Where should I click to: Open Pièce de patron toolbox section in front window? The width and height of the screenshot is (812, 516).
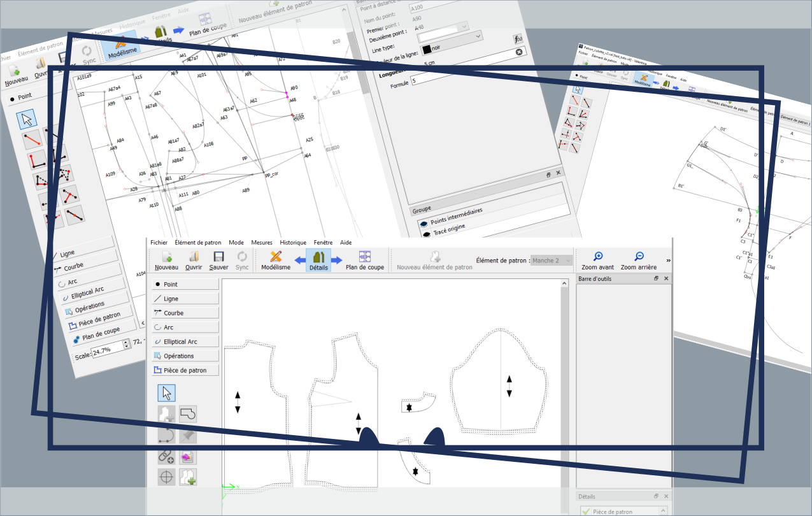click(x=185, y=370)
